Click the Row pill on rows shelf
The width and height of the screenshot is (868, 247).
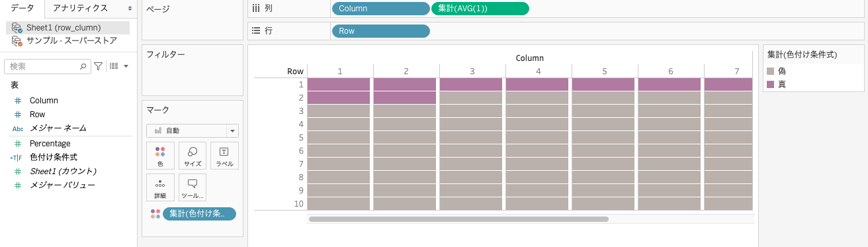pyautogui.click(x=380, y=31)
